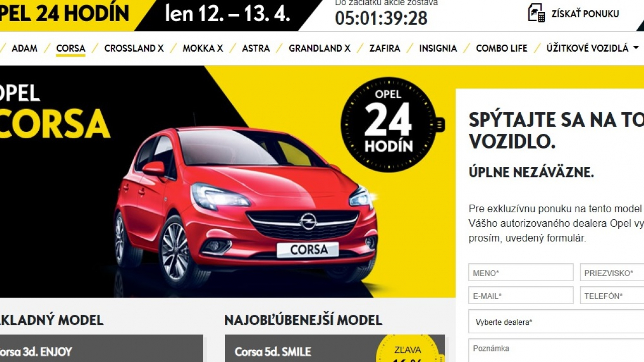644x362 pixels.
Task: Open the ADAM model page
Action: tap(24, 48)
